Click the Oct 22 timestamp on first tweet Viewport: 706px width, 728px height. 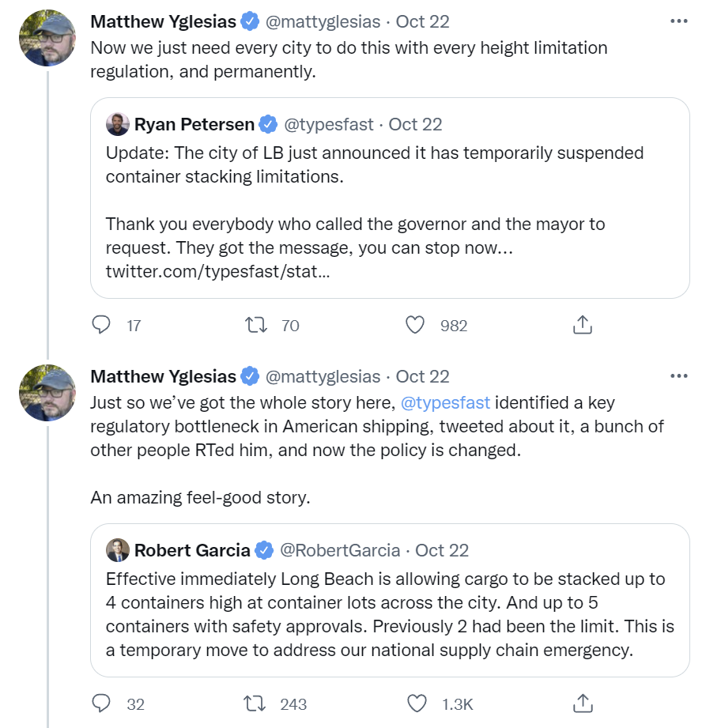coord(421,21)
